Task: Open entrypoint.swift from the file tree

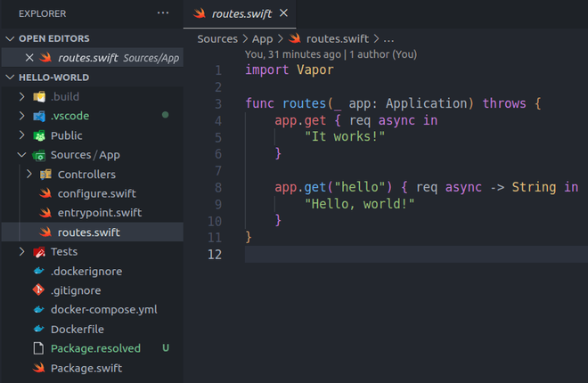Action: point(100,213)
